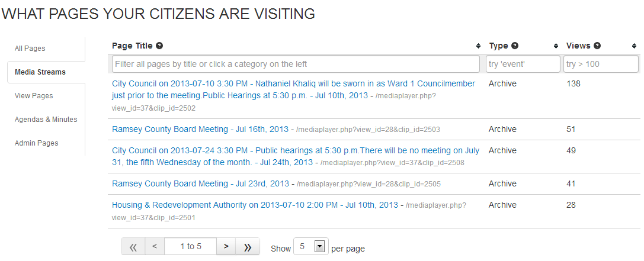Sort the table using Type column arrows
The height and width of the screenshot is (261, 644).
coord(556,46)
